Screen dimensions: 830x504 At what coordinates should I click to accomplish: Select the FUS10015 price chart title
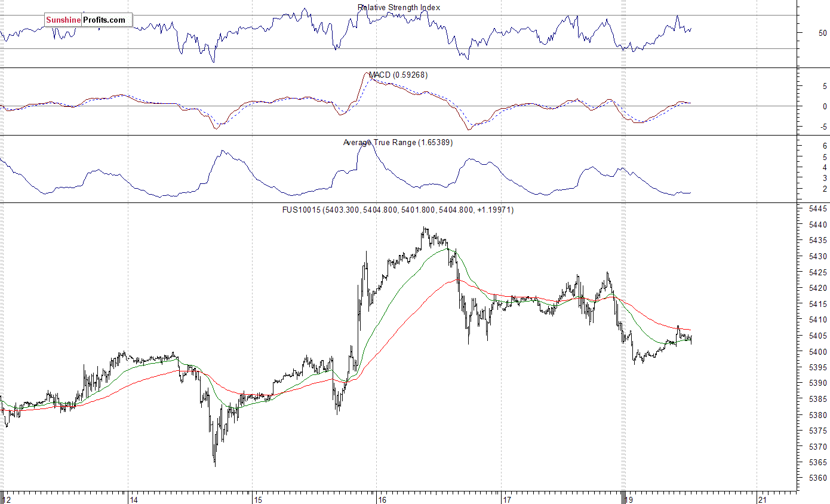coord(398,210)
